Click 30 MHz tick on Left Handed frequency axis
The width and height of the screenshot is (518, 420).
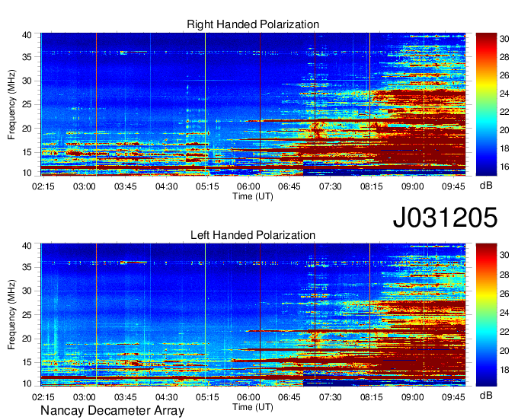(x=27, y=291)
